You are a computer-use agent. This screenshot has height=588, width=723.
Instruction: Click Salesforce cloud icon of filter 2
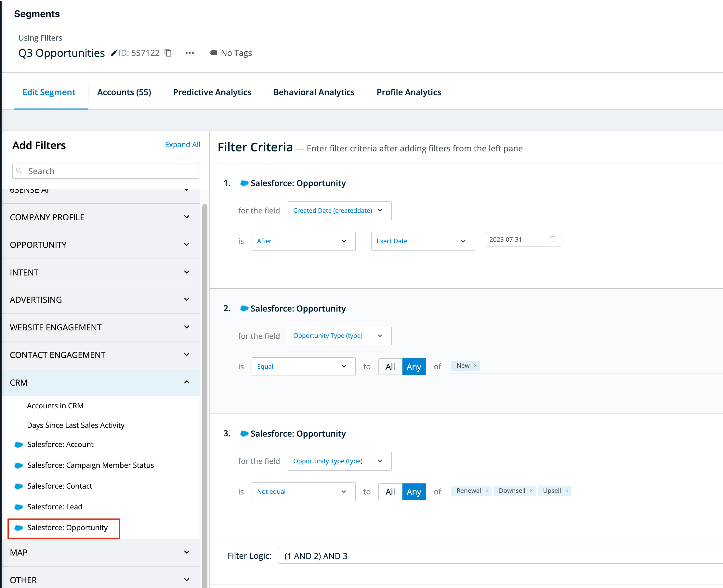click(x=244, y=309)
